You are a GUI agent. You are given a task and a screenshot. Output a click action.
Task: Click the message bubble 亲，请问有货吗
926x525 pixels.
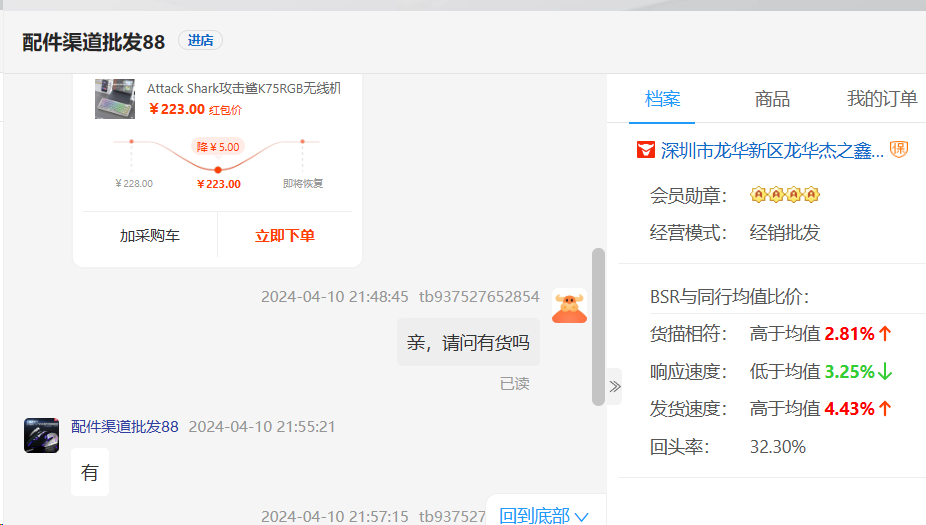(468, 343)
